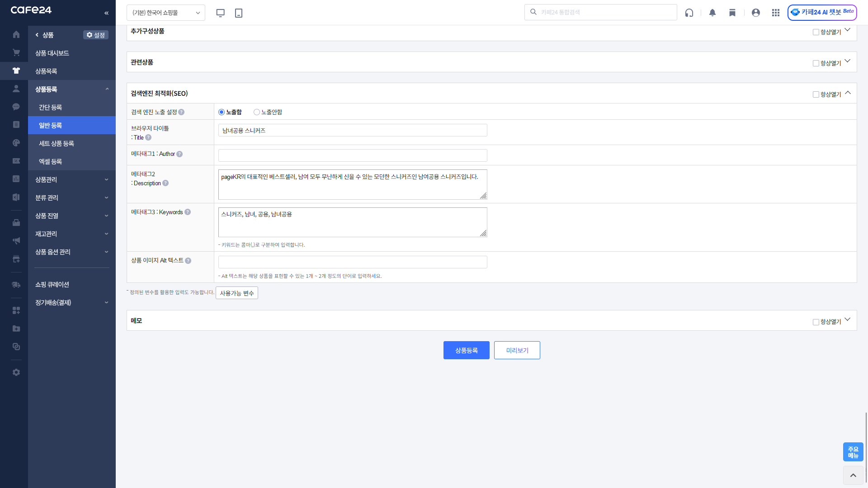Viewport: 868px width, 488px height.
Task: Click the PC desktop preview icon
Action: click(220, 13)
